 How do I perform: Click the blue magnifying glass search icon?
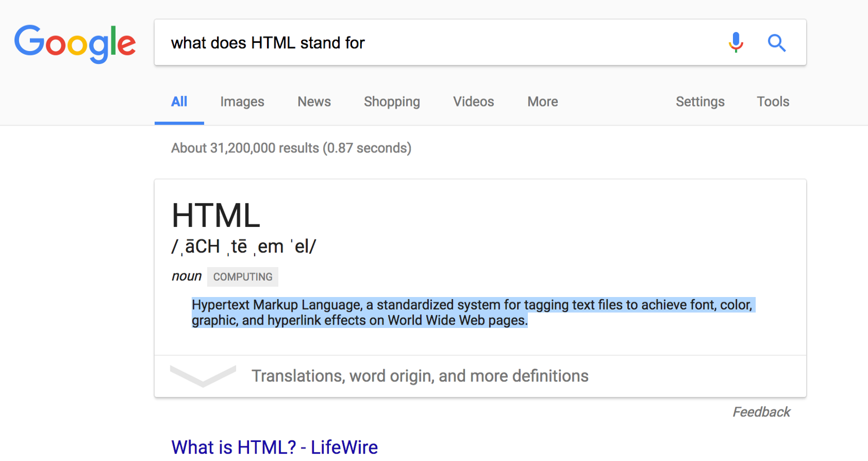point(776,42)
